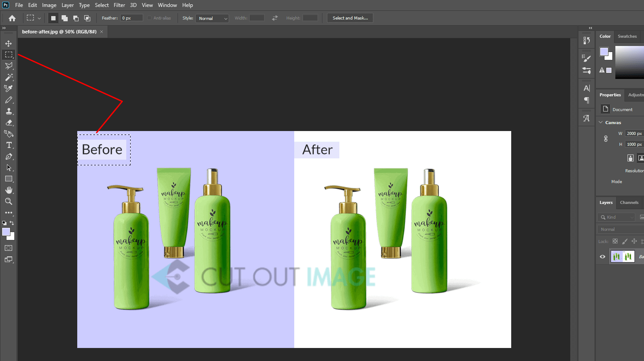Image resolution: width=644 pixels, height=361 pixels.
Task: Select the Move tool
Action: click(9, 43)
